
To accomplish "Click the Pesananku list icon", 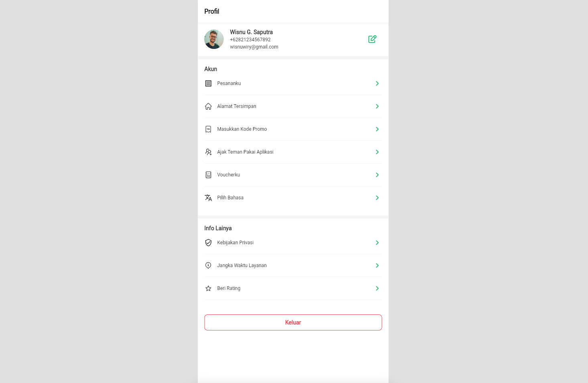I will [208, 83].
